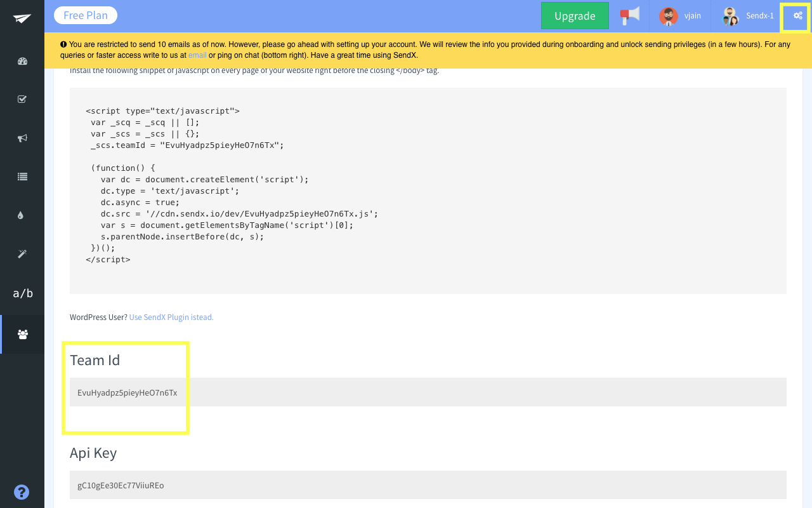
Task: Click the Api Key value field
Action: coord(428,485)
